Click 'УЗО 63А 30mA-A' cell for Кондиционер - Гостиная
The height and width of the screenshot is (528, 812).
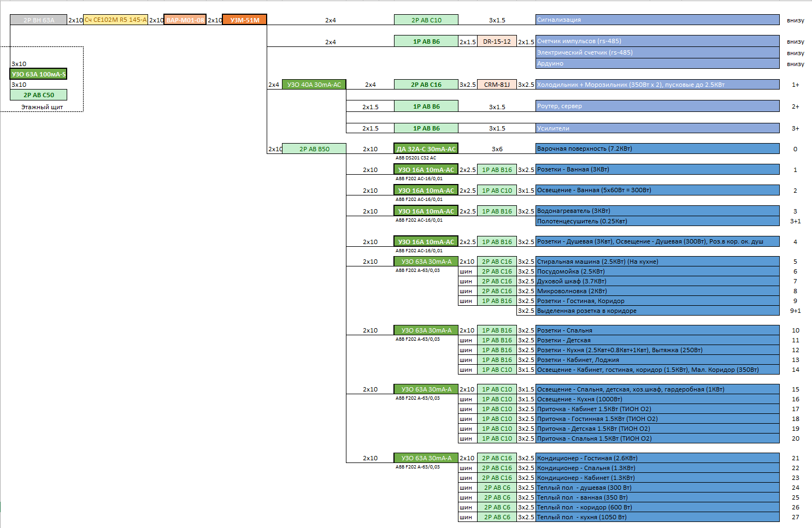pyautogui.click(x=426, y=458)
